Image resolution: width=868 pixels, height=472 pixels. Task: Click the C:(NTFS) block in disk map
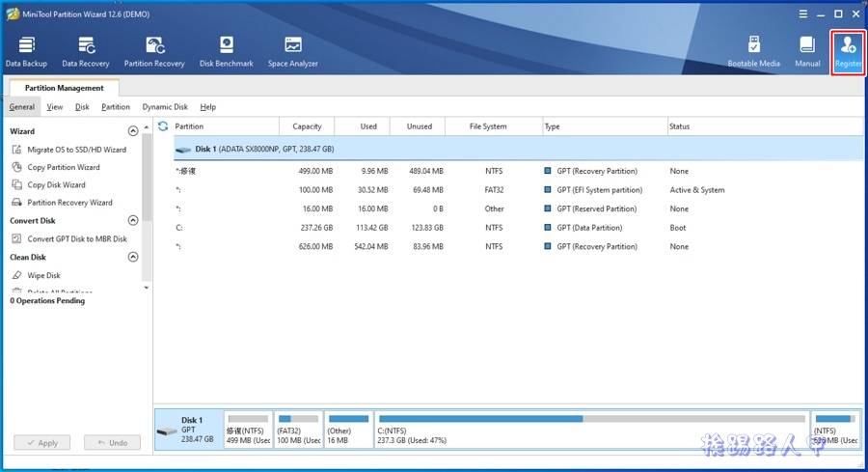click(x=592, y=430)
